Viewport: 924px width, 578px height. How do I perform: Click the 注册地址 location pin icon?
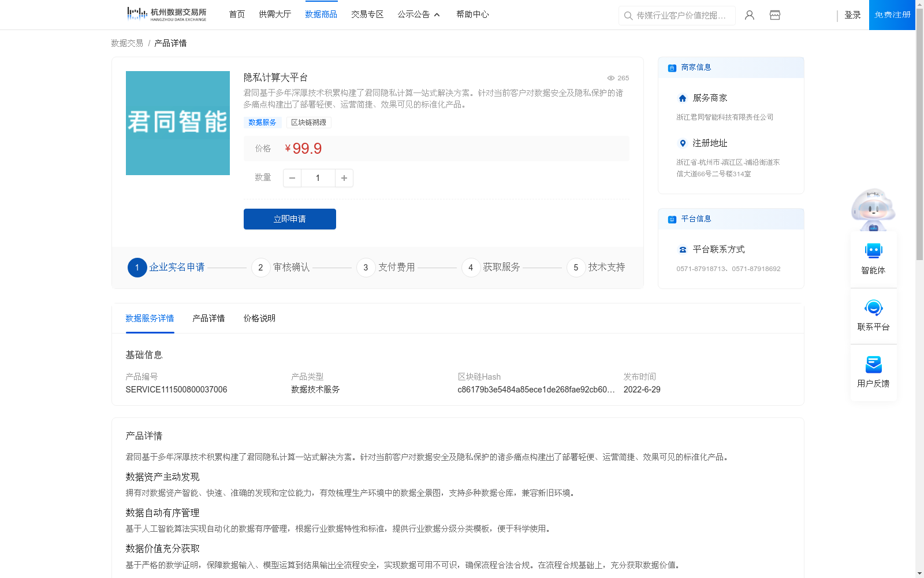683,143
